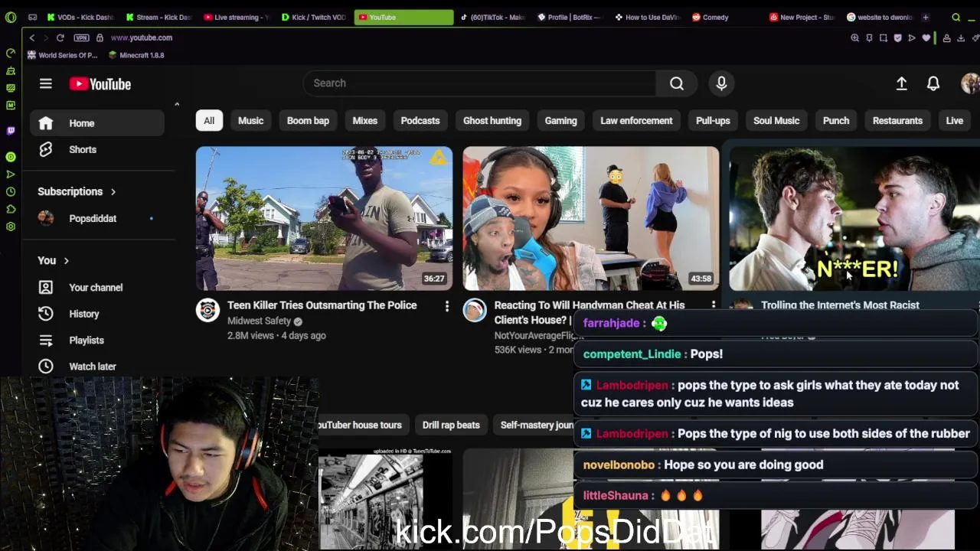Expand the You section

click(54, 261)
